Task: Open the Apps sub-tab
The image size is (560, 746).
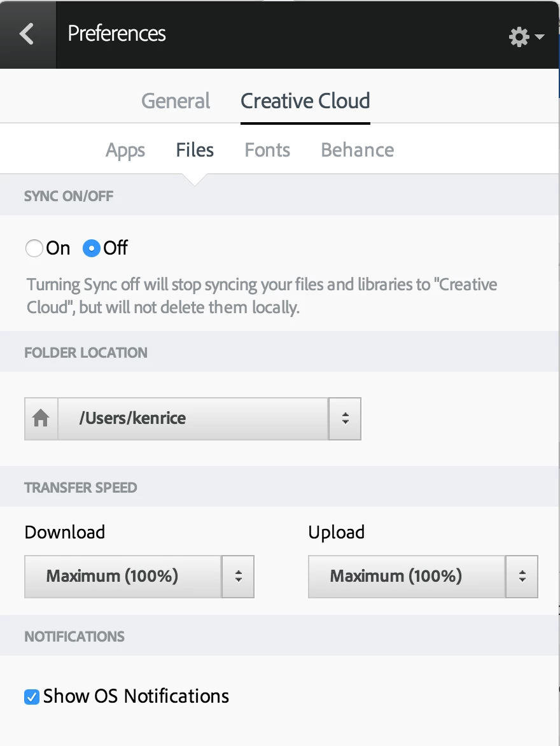Action: click(125, 150)
